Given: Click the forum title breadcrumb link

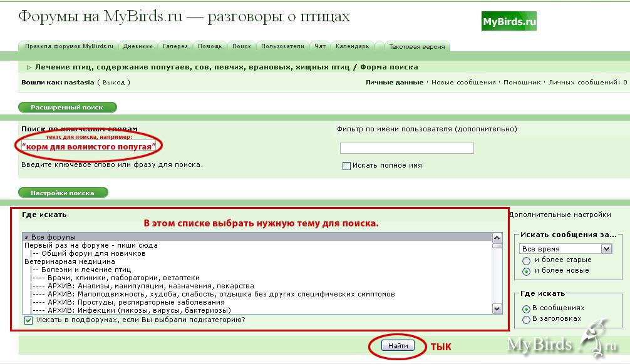Looking at the screenshot, I should 192,67.
